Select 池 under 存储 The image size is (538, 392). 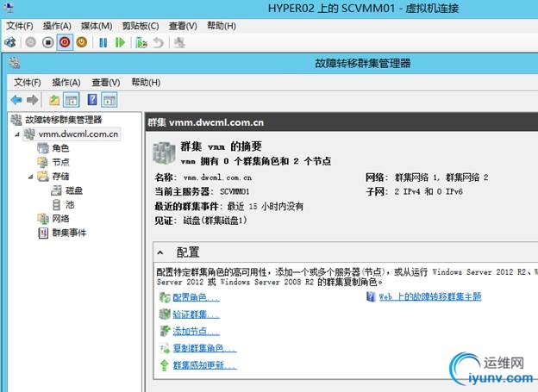click(70, 205)
